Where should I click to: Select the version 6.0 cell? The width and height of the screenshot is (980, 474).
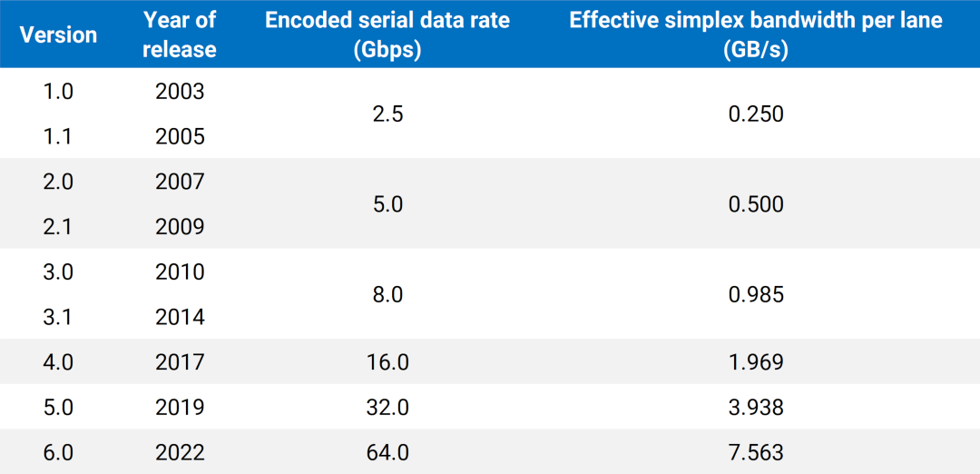click(x=58, y=453)
